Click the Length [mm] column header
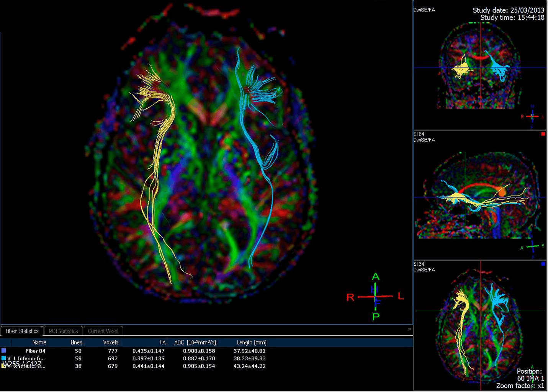This screenshot has height=392, width=548. (252, 342)
